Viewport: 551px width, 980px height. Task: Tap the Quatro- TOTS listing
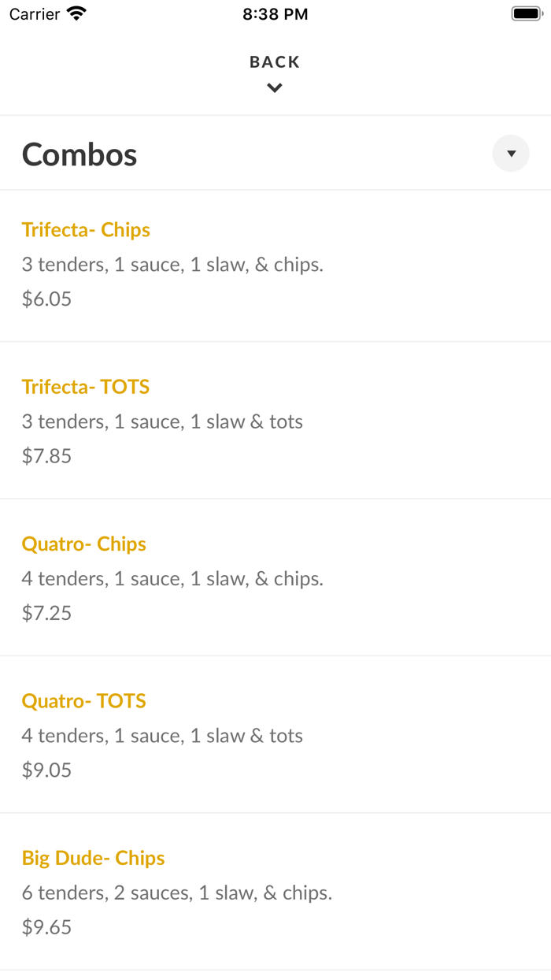83,700
